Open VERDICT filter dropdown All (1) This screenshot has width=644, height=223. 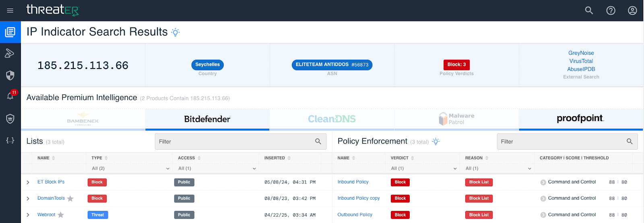tap(423, 169)
